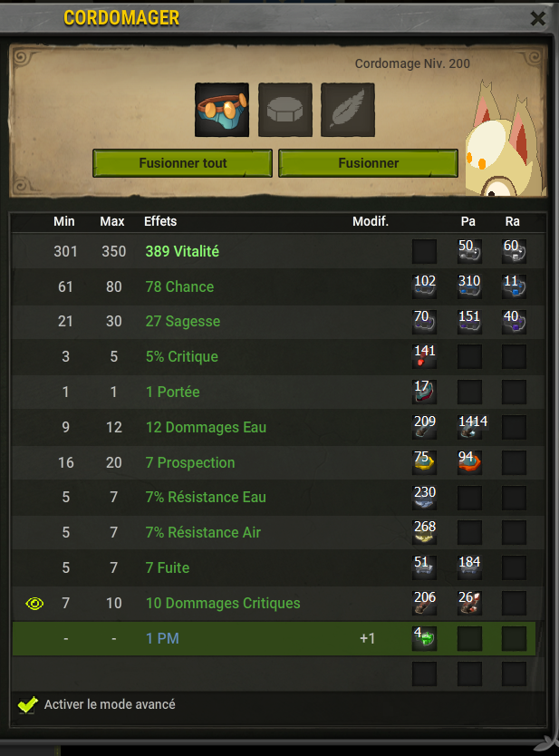Click the Fusionner tout button

(x=183, y=163)
